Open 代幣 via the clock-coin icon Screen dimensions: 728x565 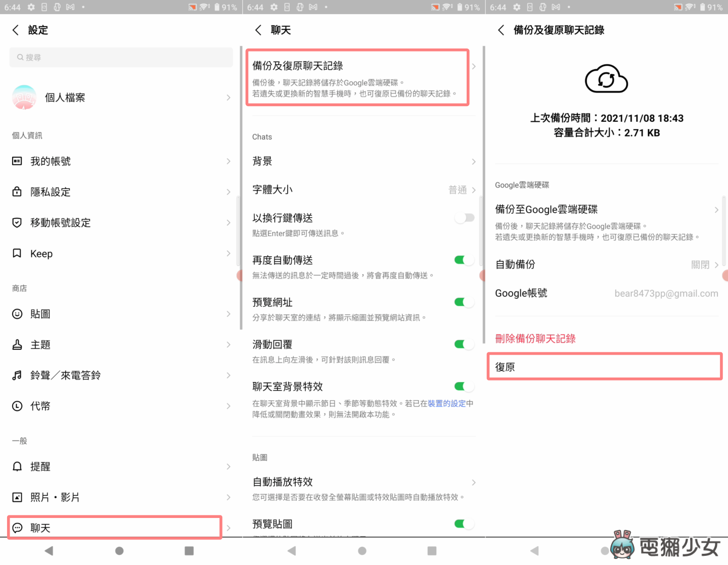[x=17, y=405]
